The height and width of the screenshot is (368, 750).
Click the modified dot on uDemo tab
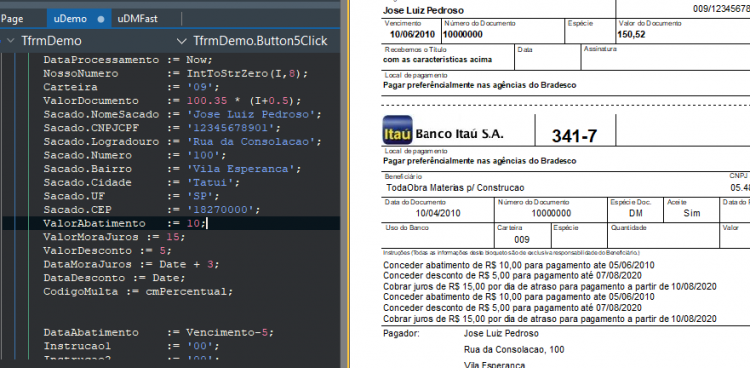click(101, 20)
